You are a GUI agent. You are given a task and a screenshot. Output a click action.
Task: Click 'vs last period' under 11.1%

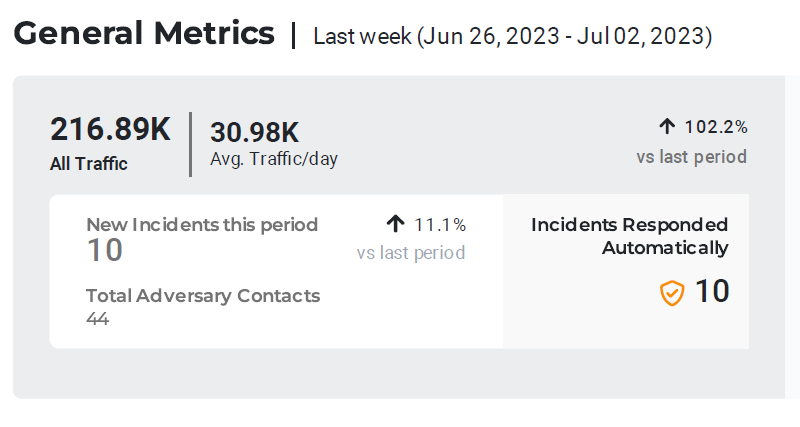pyautogui.click(x=411, y=253)
